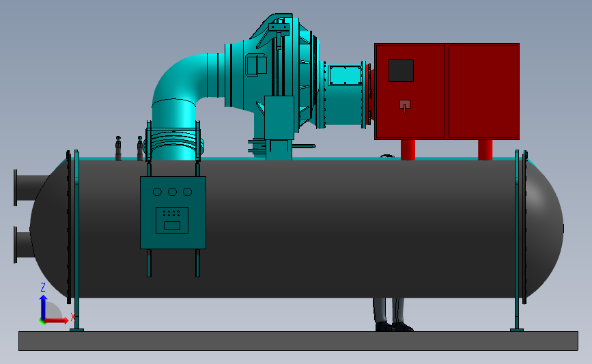Select the leftmost small valve atop the vessel

[118, 148]
